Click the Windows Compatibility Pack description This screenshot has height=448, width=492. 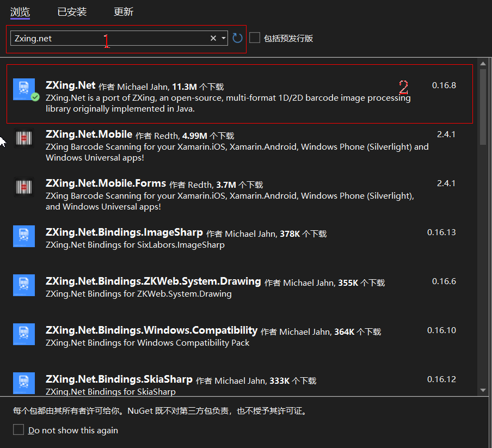(x=147, y=342)
